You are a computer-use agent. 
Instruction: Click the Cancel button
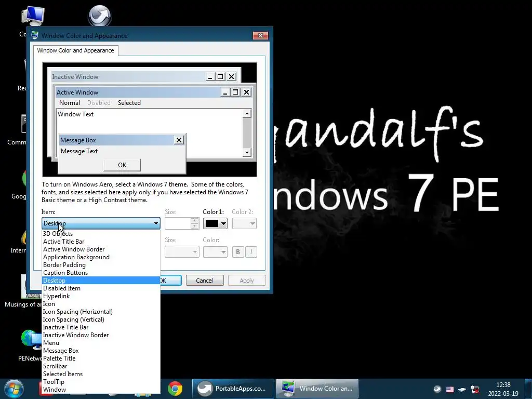point(205,280)
